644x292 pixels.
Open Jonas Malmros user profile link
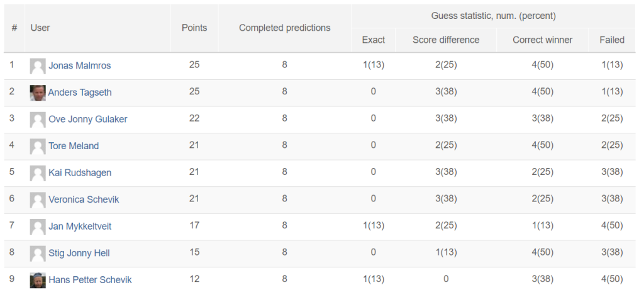point(80,66)
